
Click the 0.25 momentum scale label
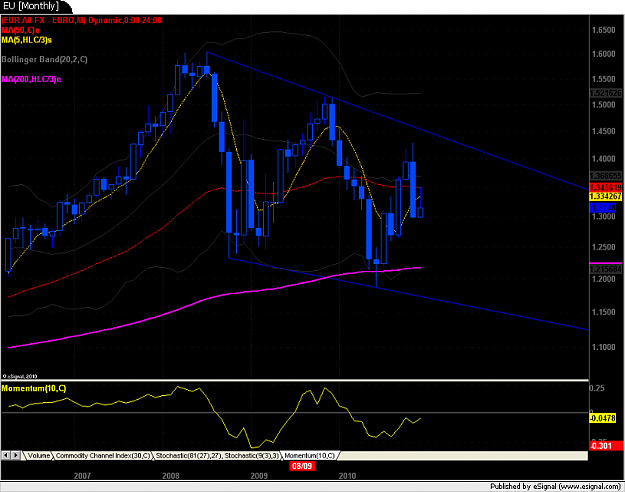tap(597, 388)
